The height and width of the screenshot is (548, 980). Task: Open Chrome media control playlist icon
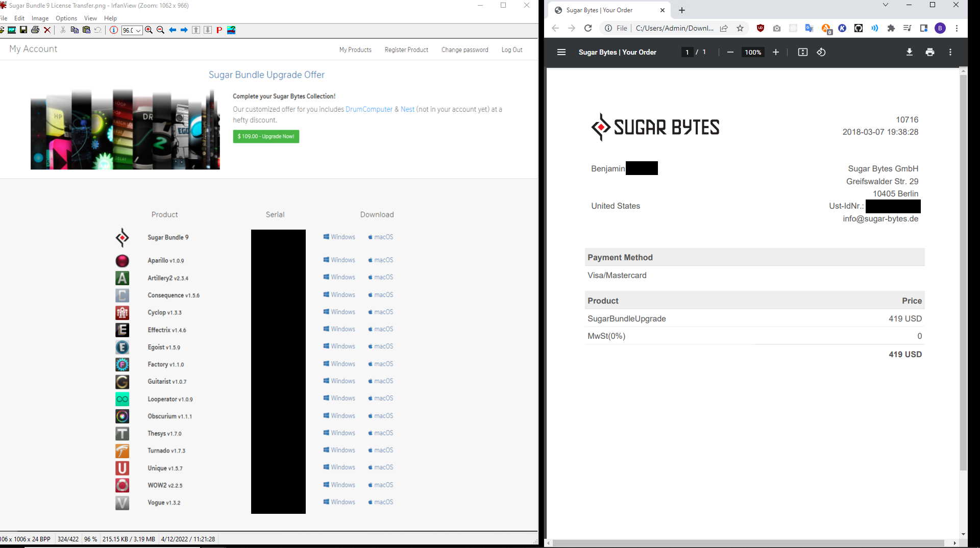908,28
